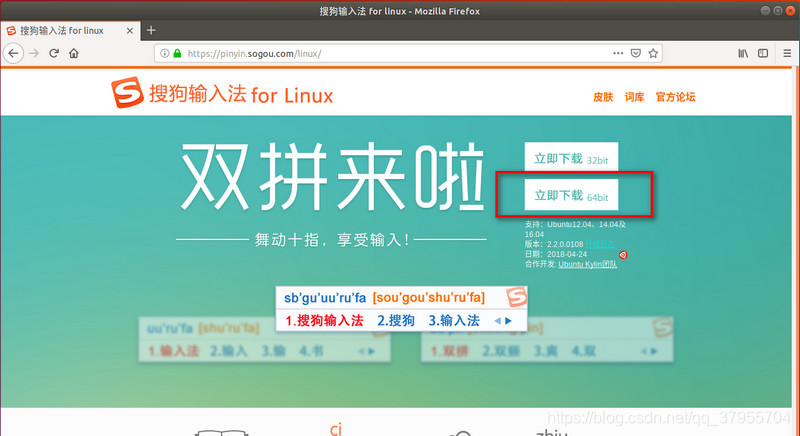Click the green secure padlock icon

click(177, 53)
